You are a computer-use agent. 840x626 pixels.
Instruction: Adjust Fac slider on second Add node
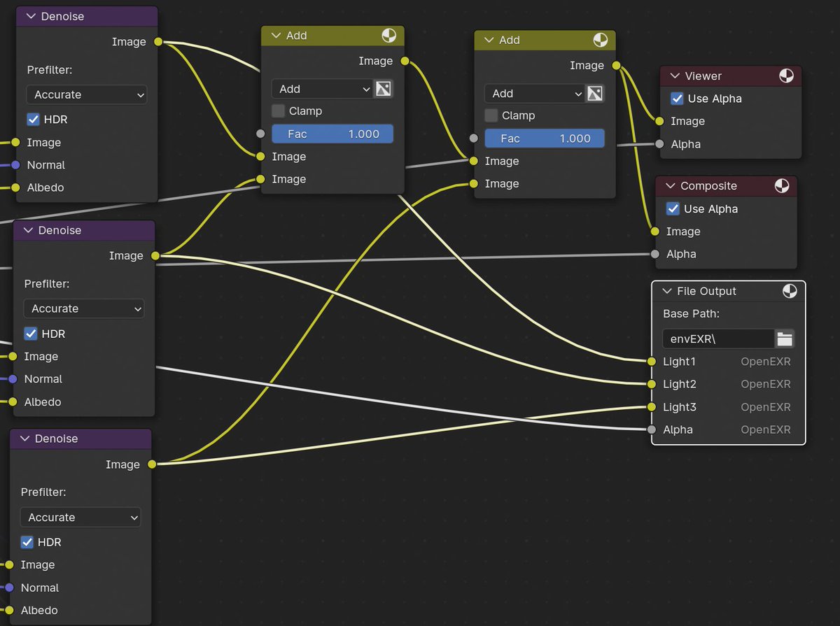[545, 138]
